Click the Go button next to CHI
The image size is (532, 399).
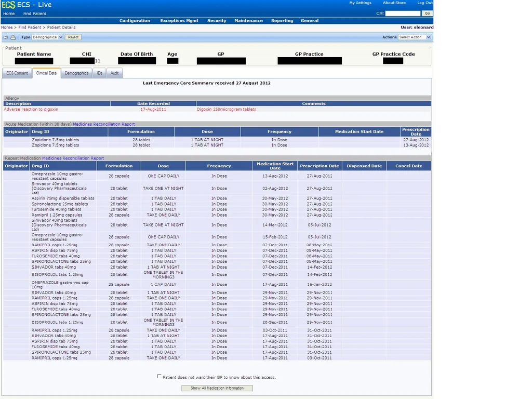coord(427,13)
